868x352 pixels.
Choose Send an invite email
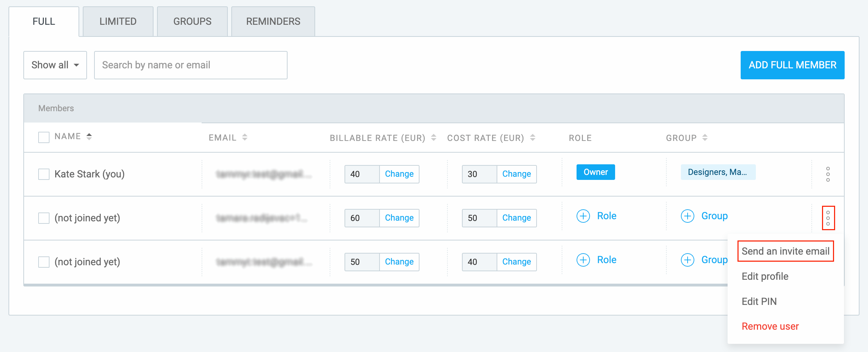[x=786, y=251]
